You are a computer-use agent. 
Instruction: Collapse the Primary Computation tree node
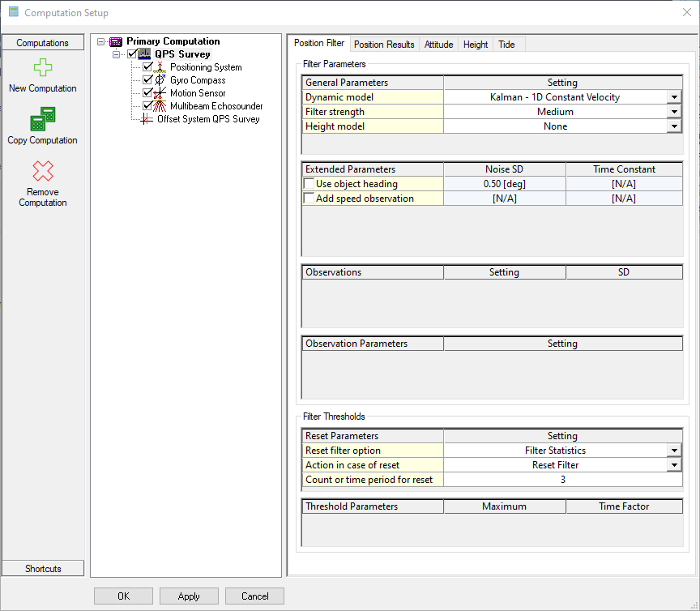101,41
